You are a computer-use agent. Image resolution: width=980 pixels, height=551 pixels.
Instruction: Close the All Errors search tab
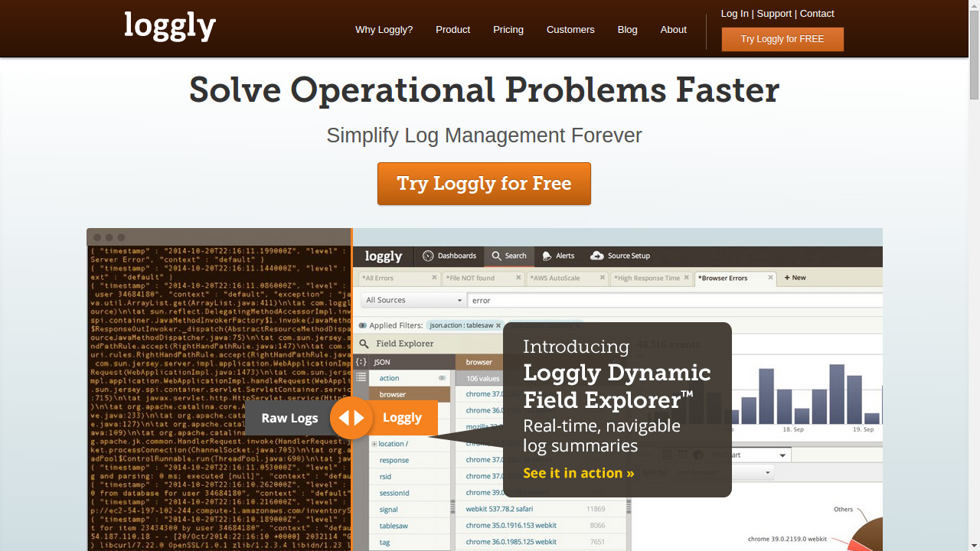(434, 278)
